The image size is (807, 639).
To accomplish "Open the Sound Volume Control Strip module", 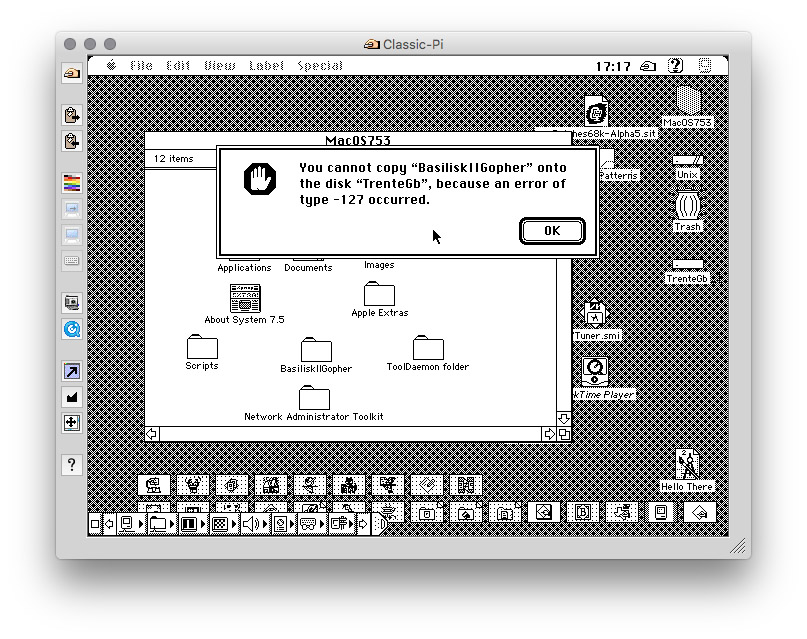I will pyautogui.click(x=254, y=524).
